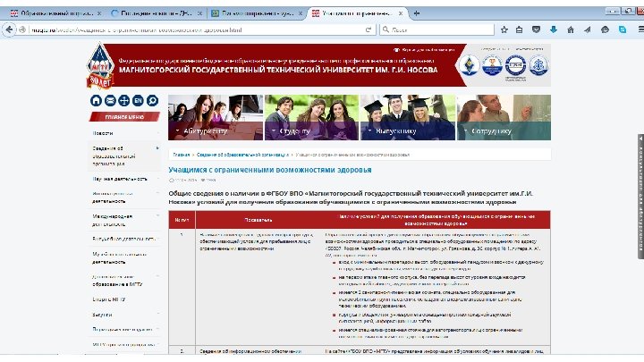Click the first round partner emblem in header
The image size is (644, 362).
pyautogui.click(x=469, y=65)
